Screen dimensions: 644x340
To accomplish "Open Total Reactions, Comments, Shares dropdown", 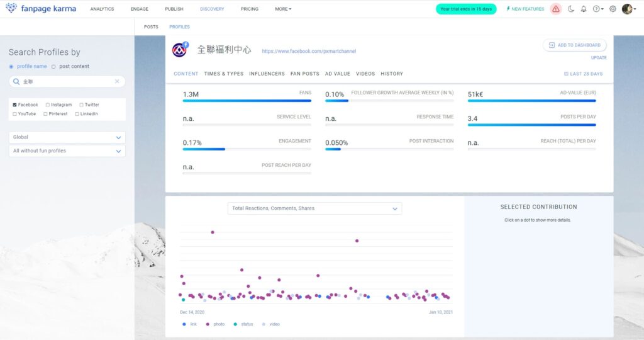I will pos(314,208).
